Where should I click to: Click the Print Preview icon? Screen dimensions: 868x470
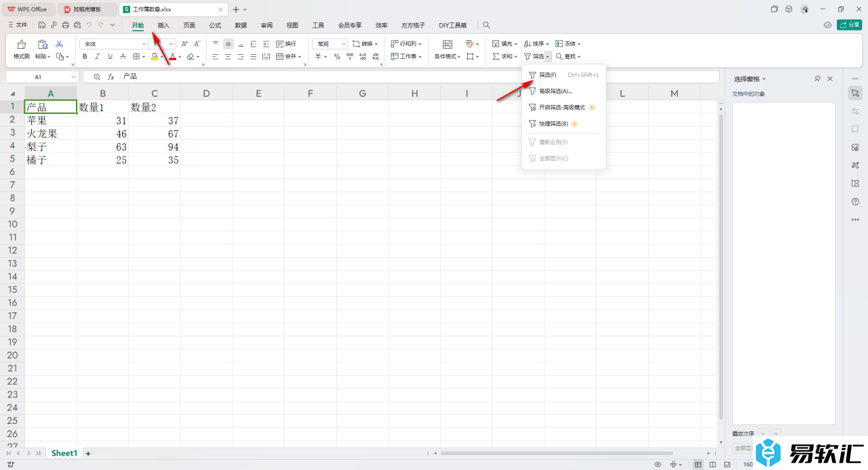click(x=77, y=25)
